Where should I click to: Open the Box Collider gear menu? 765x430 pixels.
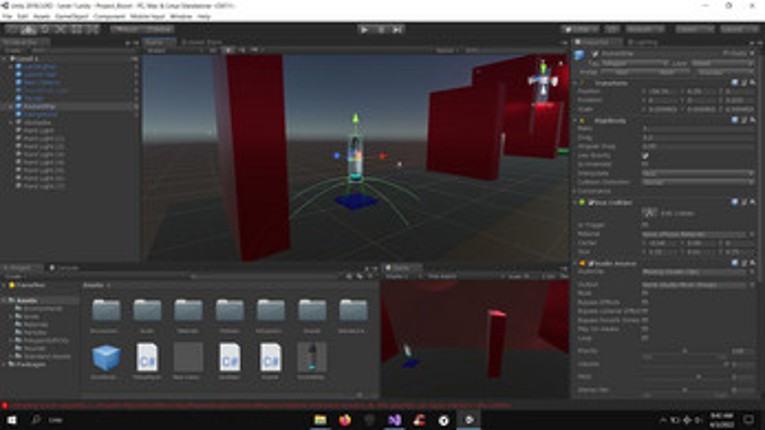pos(752,202)
